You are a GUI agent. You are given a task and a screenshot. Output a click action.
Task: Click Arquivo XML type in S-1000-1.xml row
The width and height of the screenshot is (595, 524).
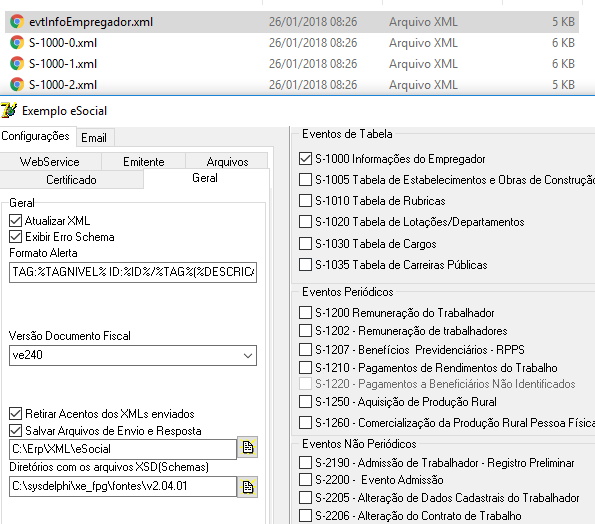(423, 63)
